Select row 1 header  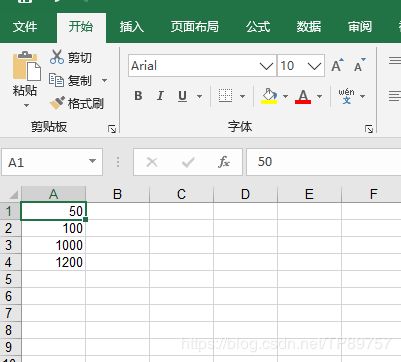point(10,211)
